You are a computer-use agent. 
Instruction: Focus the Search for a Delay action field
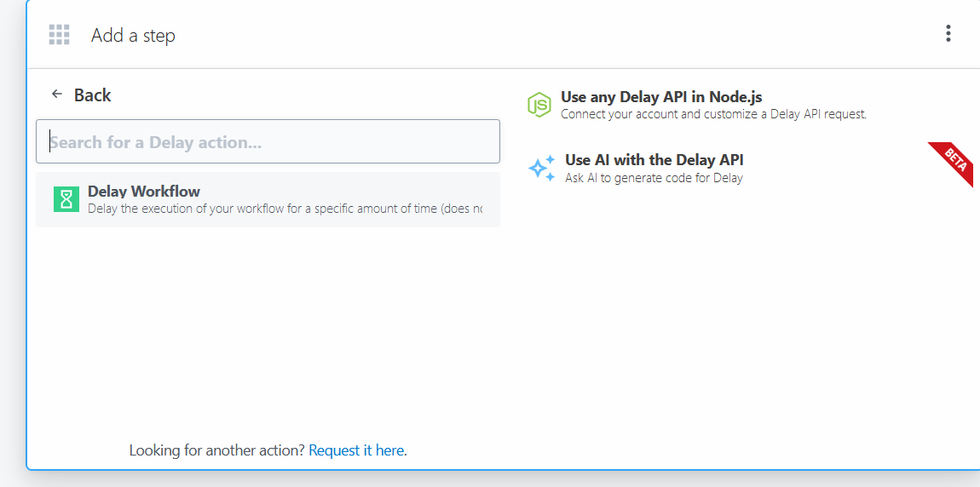tap(268, 141)
